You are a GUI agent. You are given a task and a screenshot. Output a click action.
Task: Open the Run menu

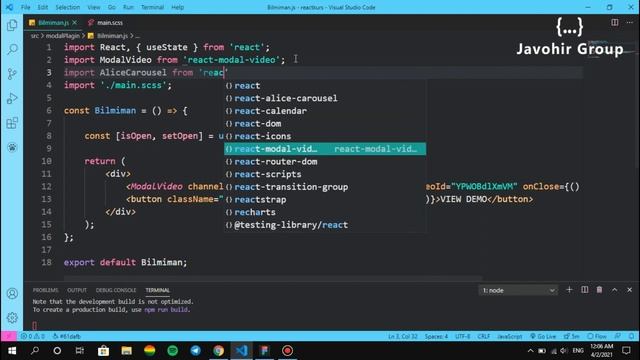pos(128,7)
